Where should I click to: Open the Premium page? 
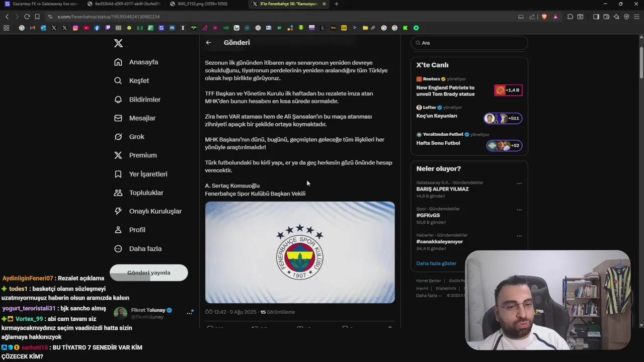[135, 155]
